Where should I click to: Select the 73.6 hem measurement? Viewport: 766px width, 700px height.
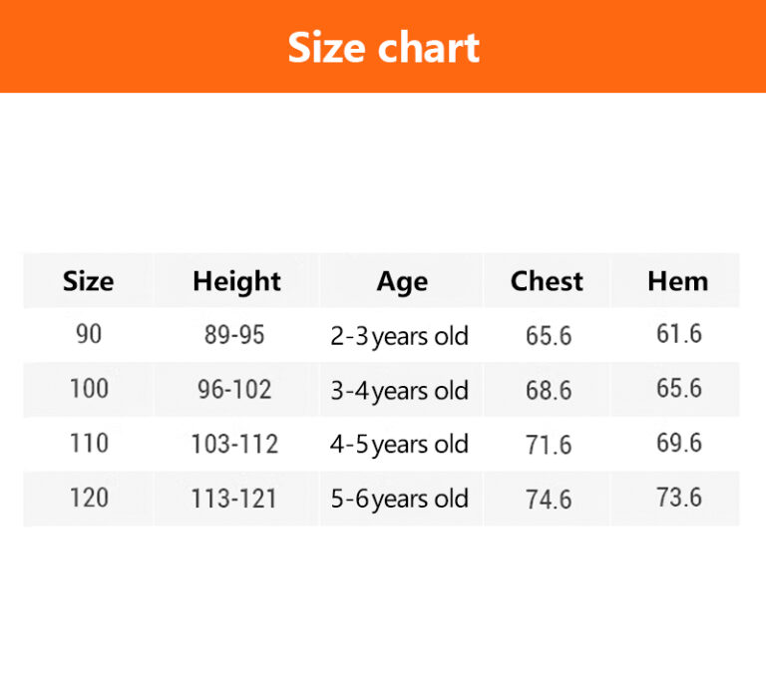(x=678, y=498)
